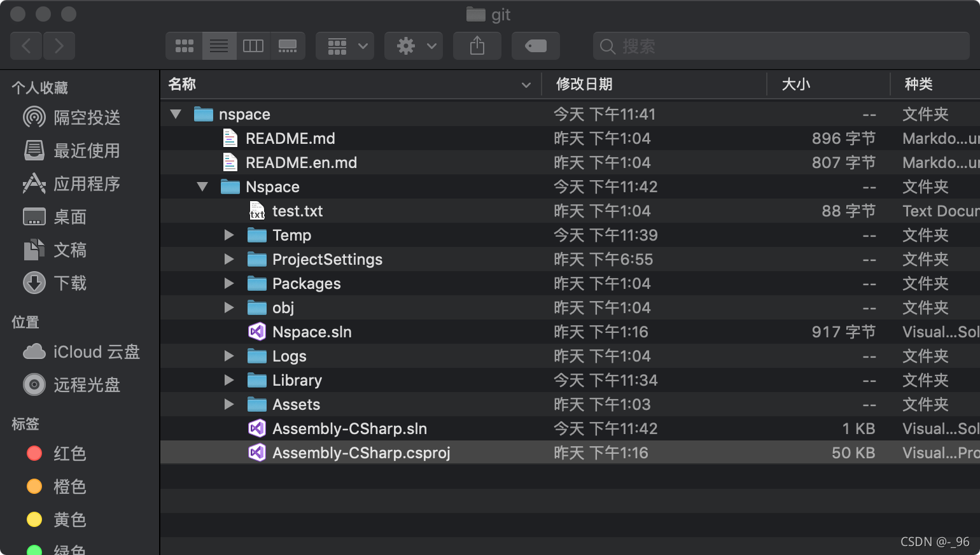
Task: Sort by the name column header
Action: point(350,84)
